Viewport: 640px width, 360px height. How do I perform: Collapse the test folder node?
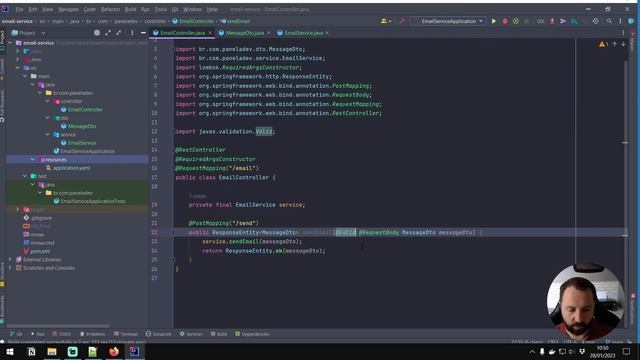[25, 176]
